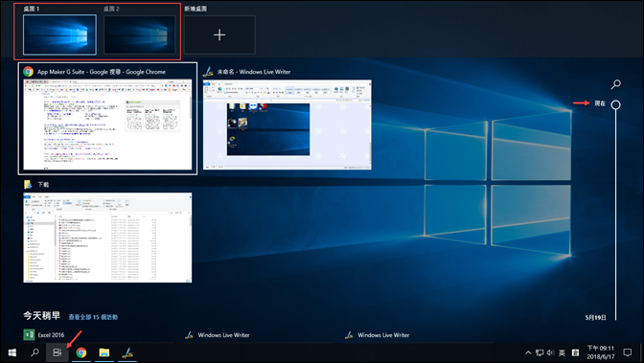This screenshot has height=363, width=644.
Task: Click the folder icon beside 下載 title
Action: coord(28,185)
